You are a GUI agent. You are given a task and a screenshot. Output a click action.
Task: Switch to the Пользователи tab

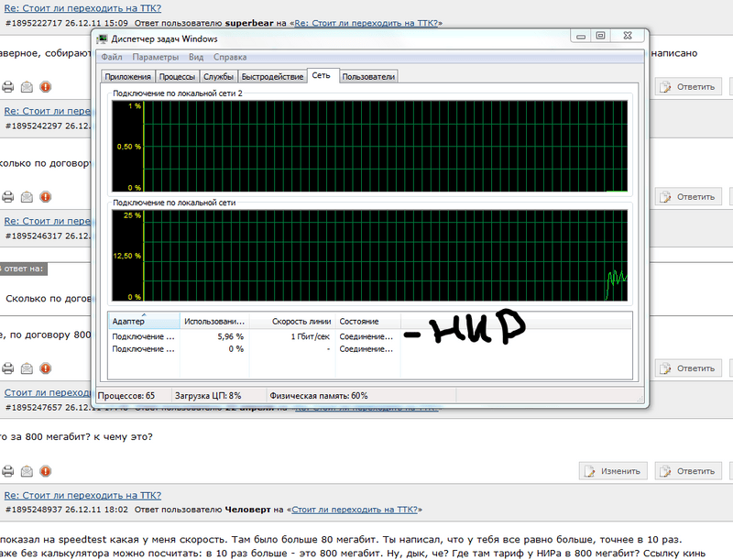pos(368,77)
